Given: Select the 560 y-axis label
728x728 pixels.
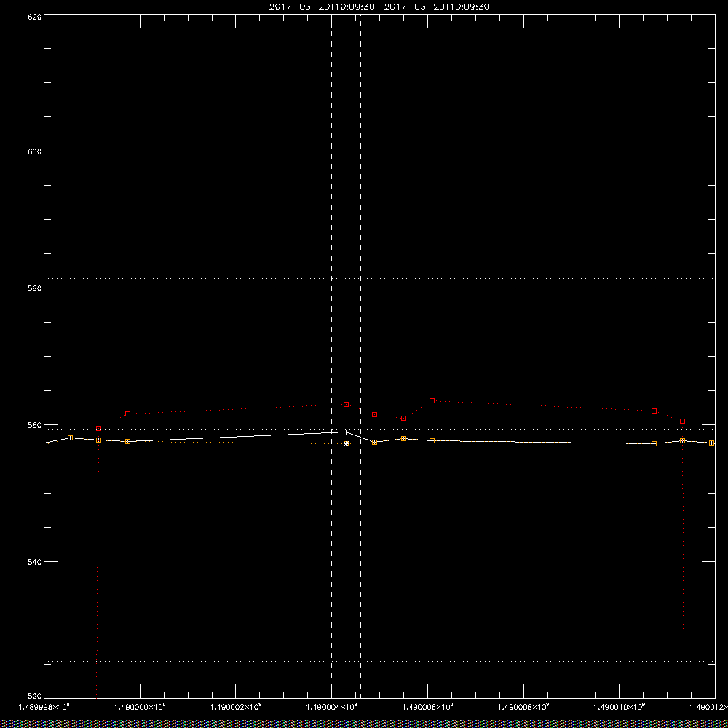Looking at the screenshot, I should pyautogui.click(x=35, y=425).
